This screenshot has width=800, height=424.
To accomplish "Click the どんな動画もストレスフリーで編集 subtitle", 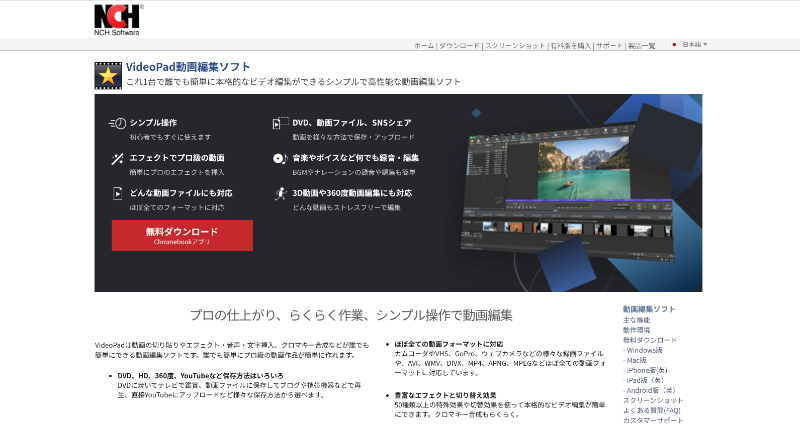I will [x=346, y=208].
